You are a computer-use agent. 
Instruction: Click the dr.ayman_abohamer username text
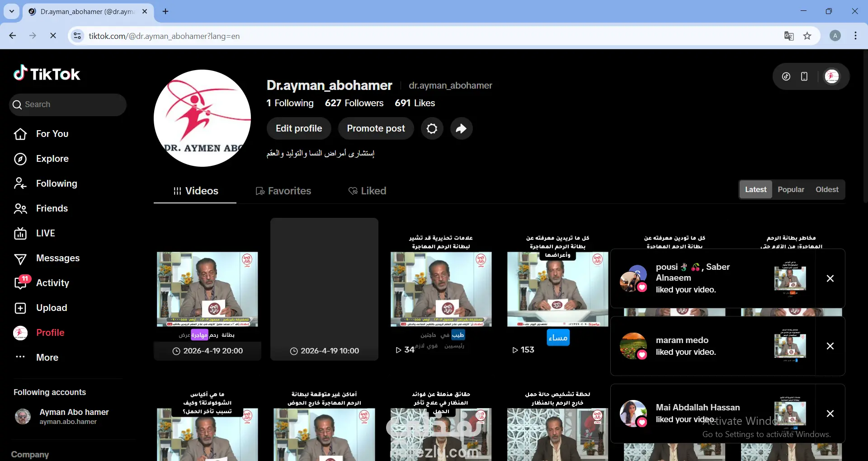coord(450,85)
